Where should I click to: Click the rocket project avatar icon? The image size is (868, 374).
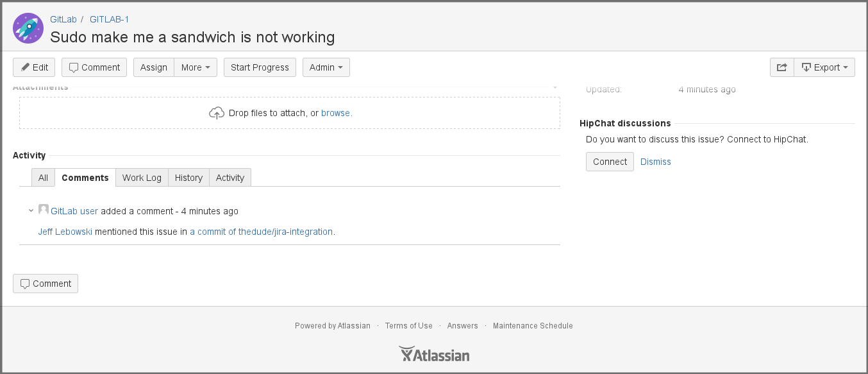point(28,28)
